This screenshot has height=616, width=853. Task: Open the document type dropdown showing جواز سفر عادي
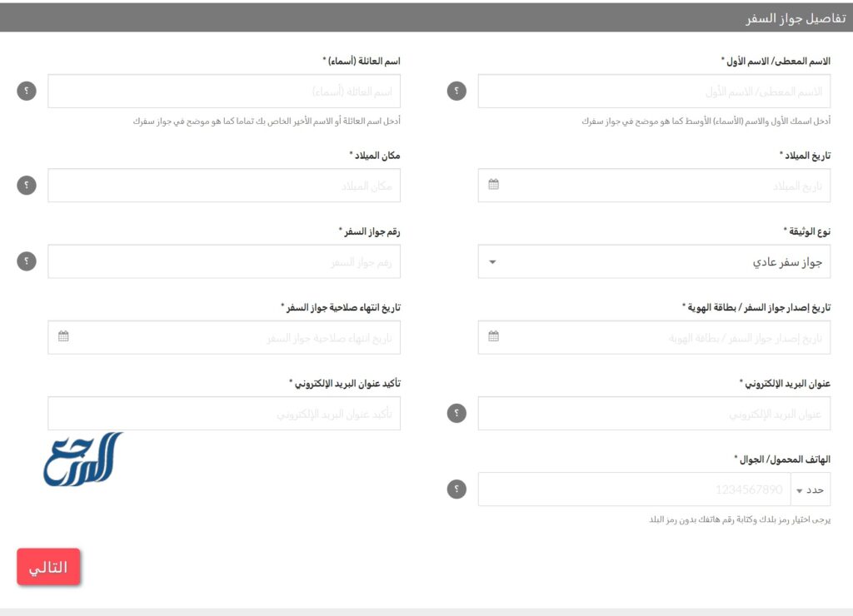pos(654,261)
